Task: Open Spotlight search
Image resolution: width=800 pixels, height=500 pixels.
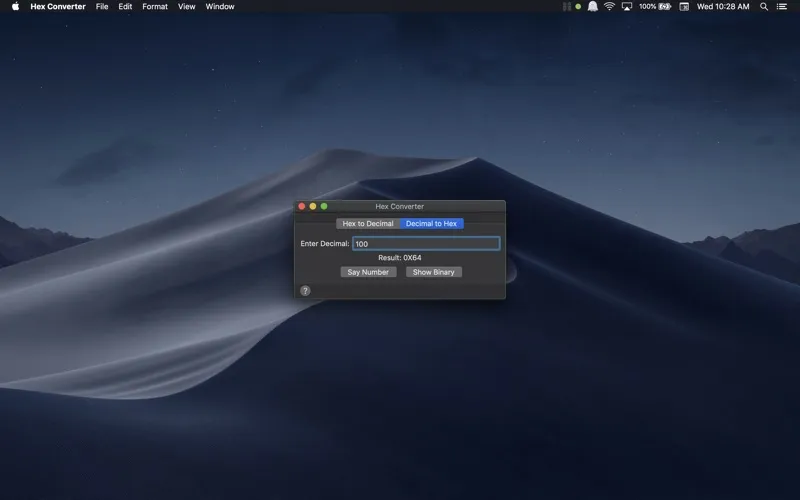Action: (764, 7)
